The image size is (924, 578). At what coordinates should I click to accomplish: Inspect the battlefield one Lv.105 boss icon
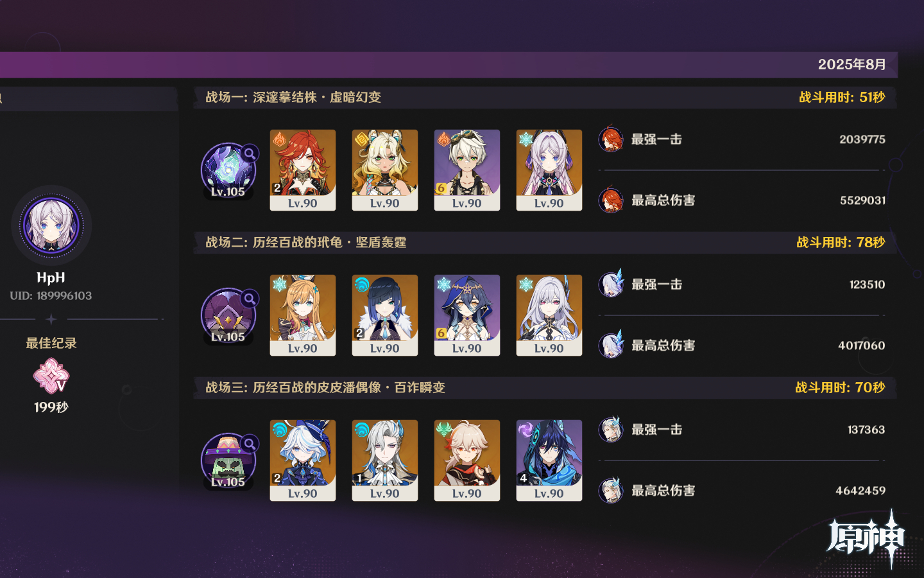(x=229, y=170)
